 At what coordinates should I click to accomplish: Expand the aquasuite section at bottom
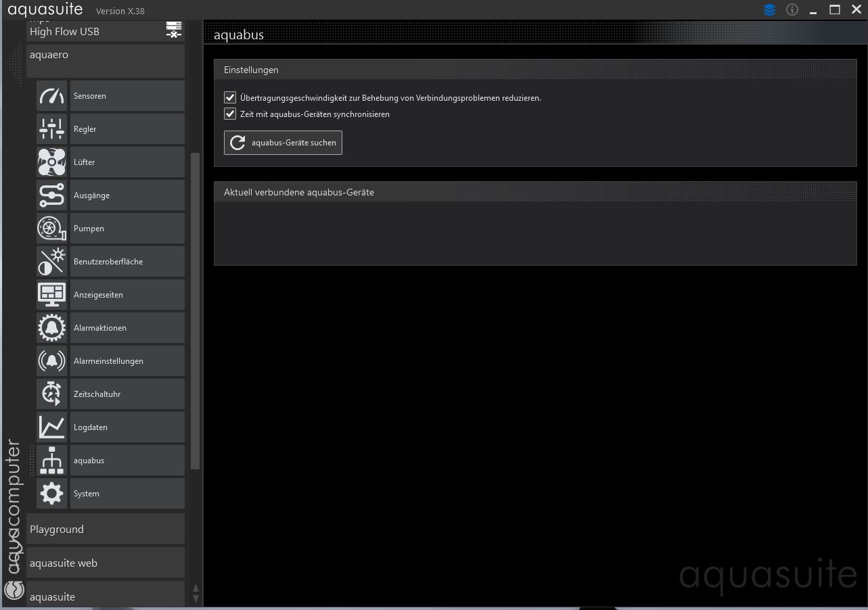(x=106, y=594)
